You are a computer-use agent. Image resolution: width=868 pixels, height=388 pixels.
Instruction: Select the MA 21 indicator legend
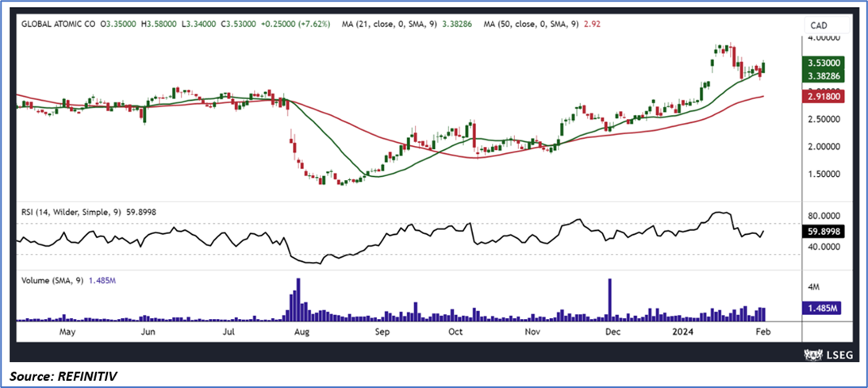405,25
